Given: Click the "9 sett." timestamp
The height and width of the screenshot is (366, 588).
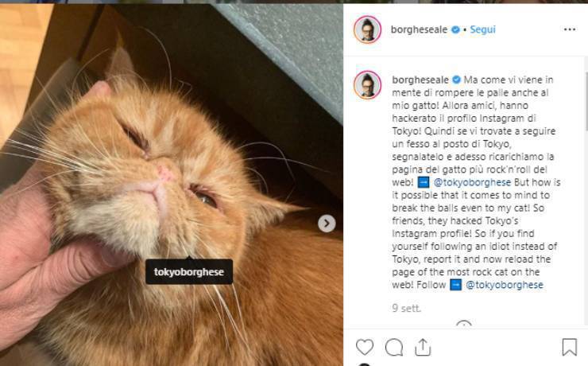Looking at the screenshot, I should click(x=407, y=308).
